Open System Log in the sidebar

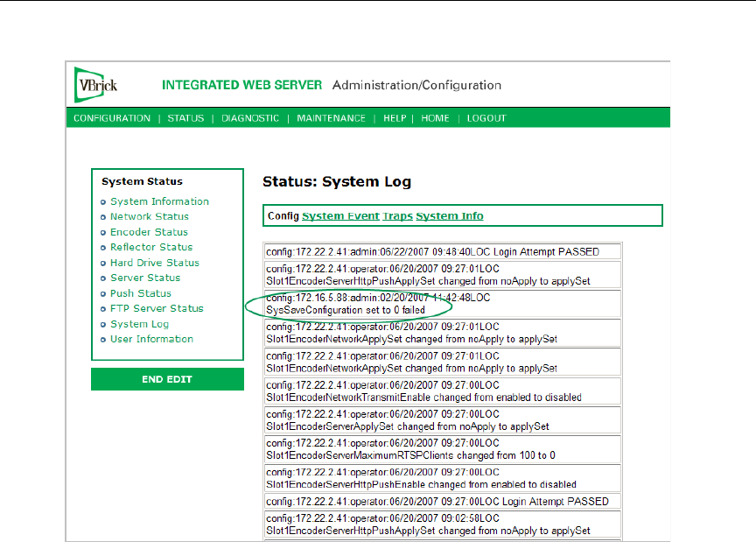coord(139,324)
